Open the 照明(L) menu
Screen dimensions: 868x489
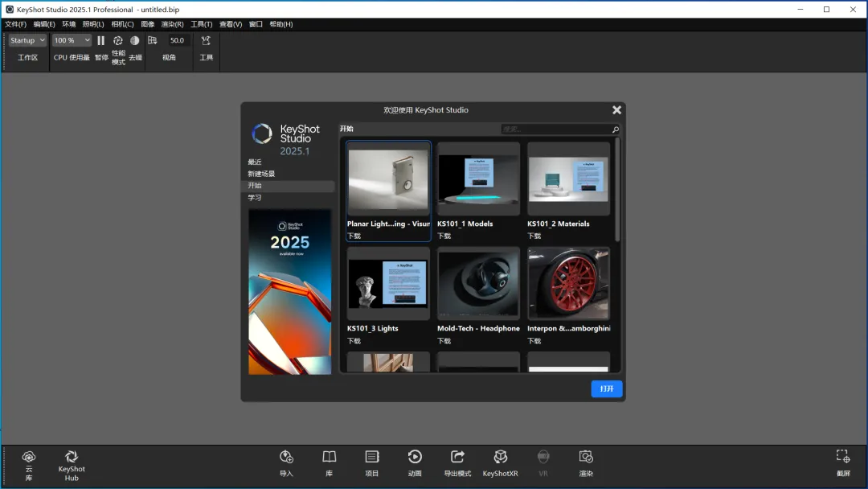coord(93,24)
